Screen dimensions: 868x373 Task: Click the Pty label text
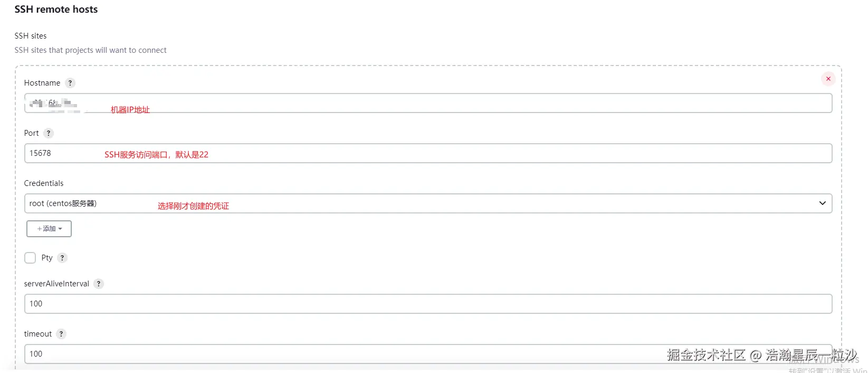point(47,258)
